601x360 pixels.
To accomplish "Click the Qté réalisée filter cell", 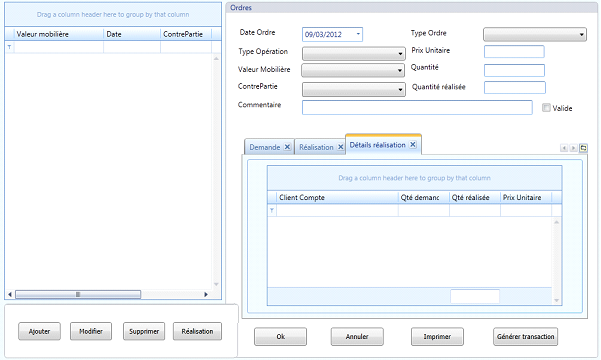I will (475, 210).
